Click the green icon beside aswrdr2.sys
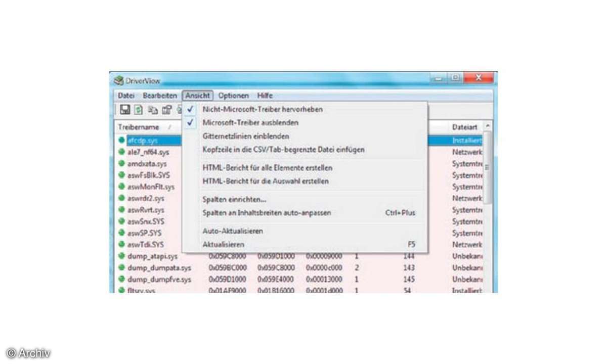Viewport: 607px width, 364px height. click(x=121, y=198)
